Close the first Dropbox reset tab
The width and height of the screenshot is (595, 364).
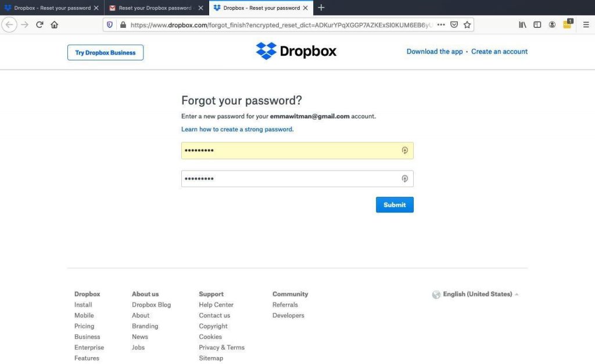[x=96, y=8]
